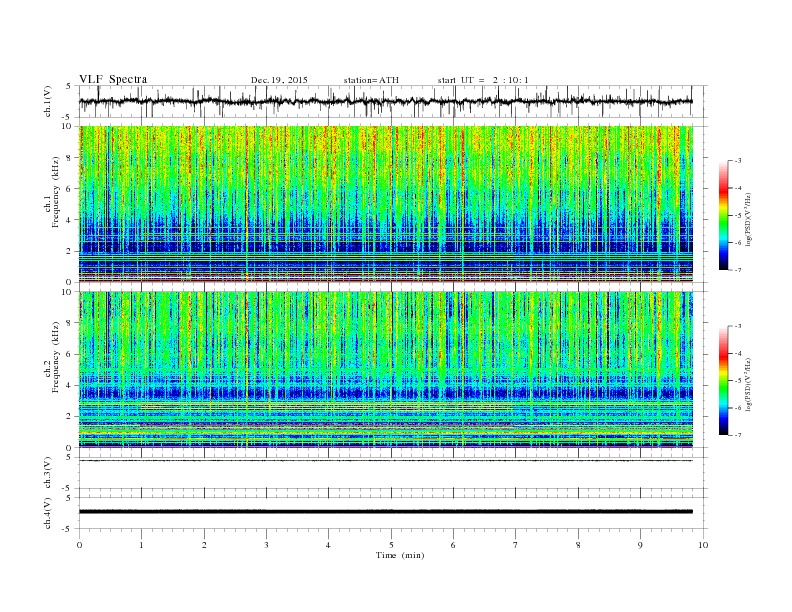Click the thick ch.4 voltage trace
792x612 pixels.
(x=386, y=512)
